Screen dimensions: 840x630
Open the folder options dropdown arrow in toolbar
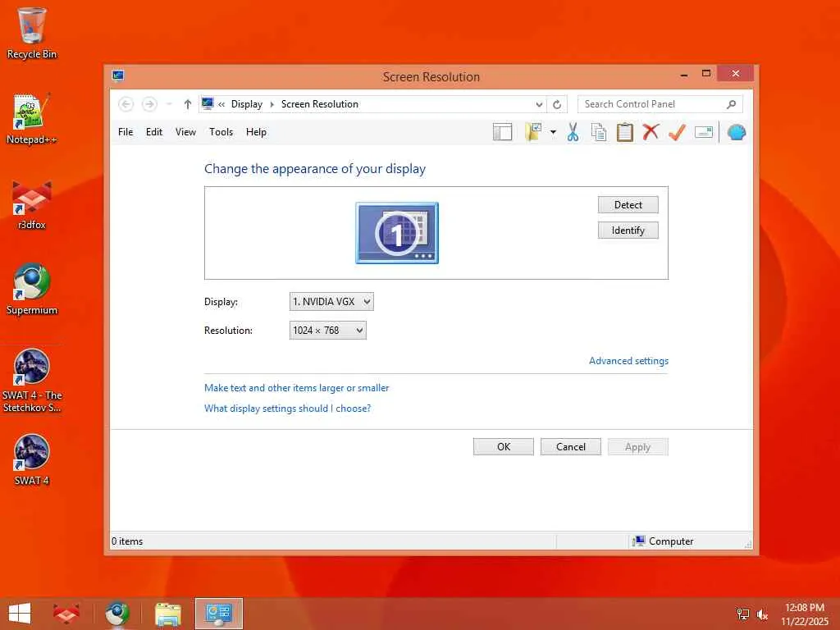[553, 132]
